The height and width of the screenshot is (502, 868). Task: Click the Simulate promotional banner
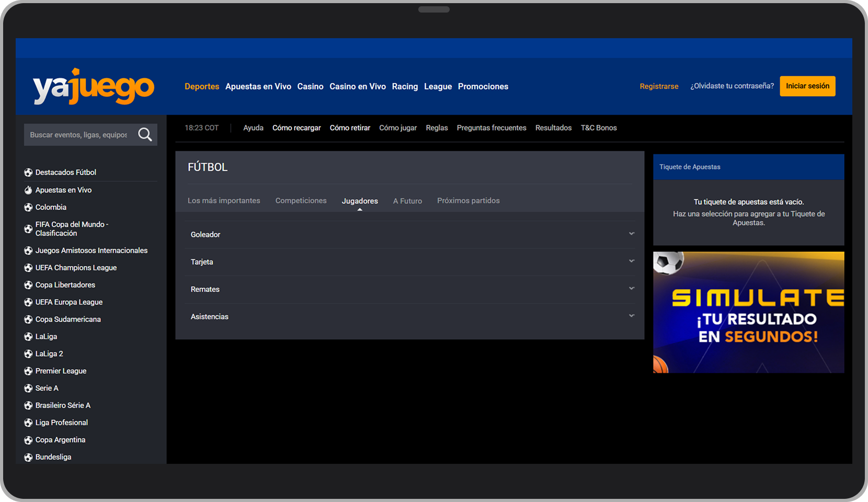point(748,312)
